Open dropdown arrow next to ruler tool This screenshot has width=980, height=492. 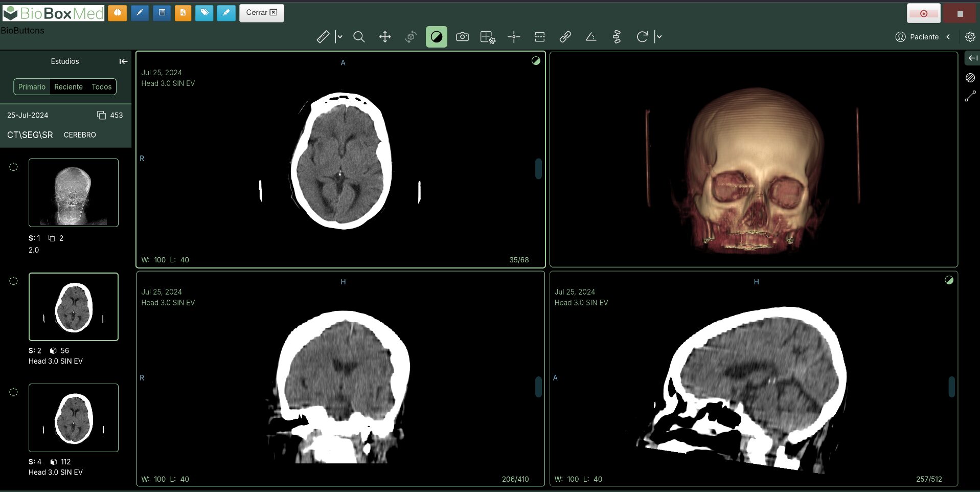[x=339, y=37]
